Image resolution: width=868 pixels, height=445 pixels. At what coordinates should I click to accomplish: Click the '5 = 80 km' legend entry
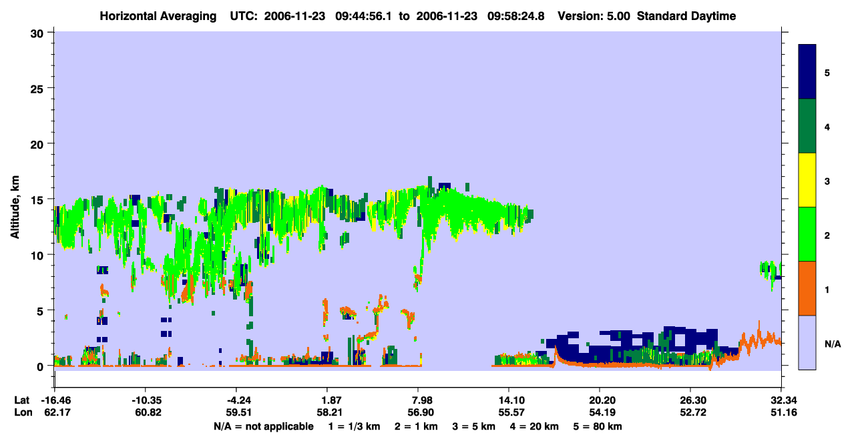[598, 426]
